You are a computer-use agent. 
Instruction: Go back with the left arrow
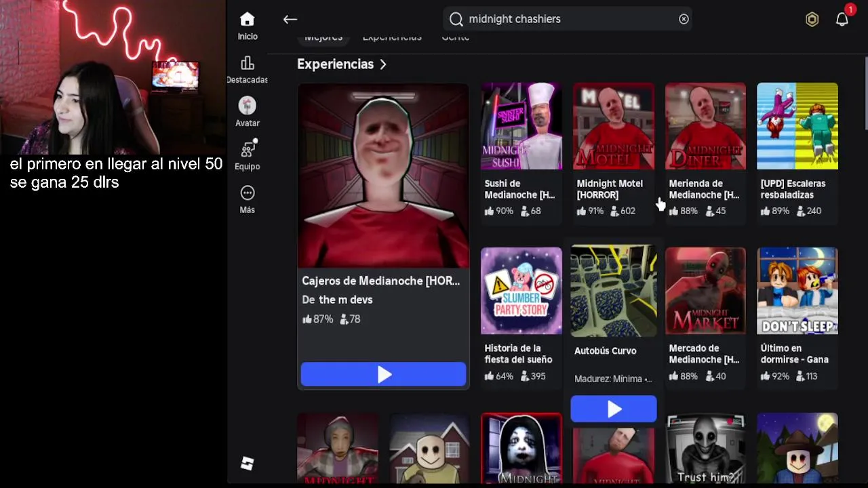click(x=290, y=20)
